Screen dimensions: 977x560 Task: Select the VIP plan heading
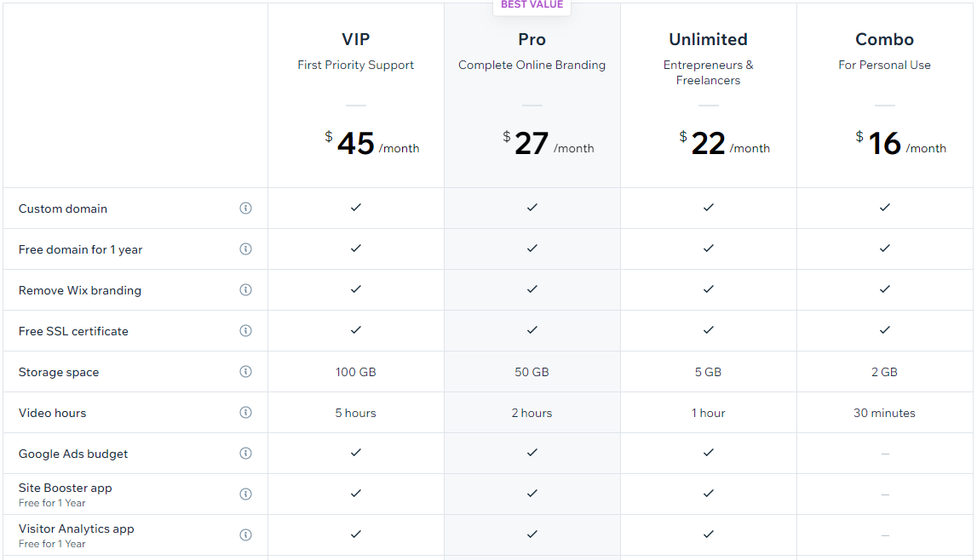coord(356,39)
